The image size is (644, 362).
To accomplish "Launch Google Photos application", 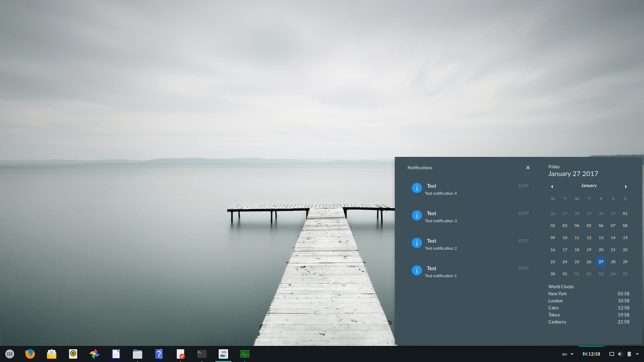I will click(x=95, y=354).
